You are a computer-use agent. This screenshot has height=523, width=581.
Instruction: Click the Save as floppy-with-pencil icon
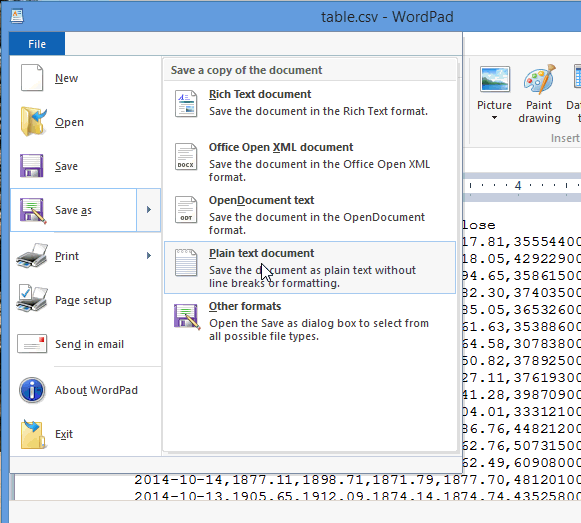(x=33, y=211)
